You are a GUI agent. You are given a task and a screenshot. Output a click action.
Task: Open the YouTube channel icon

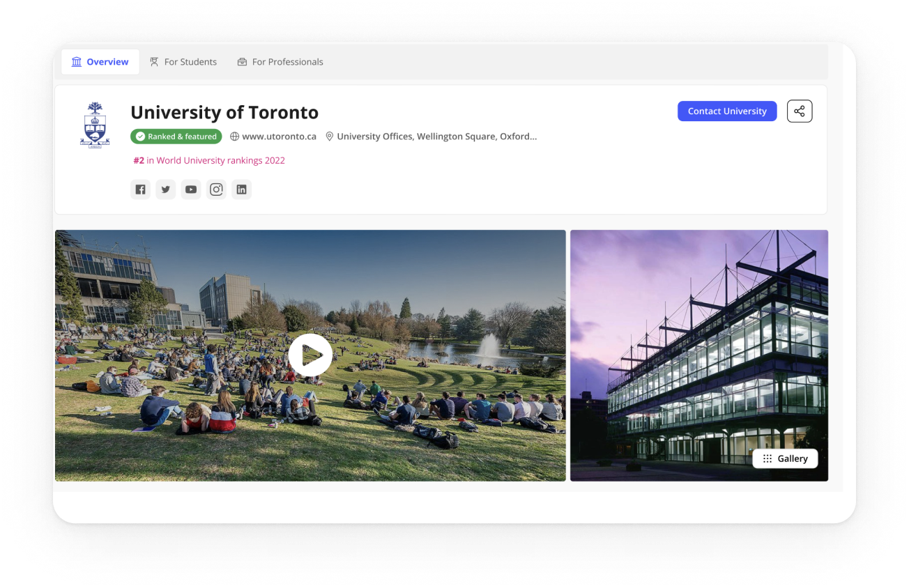point(191,189)
